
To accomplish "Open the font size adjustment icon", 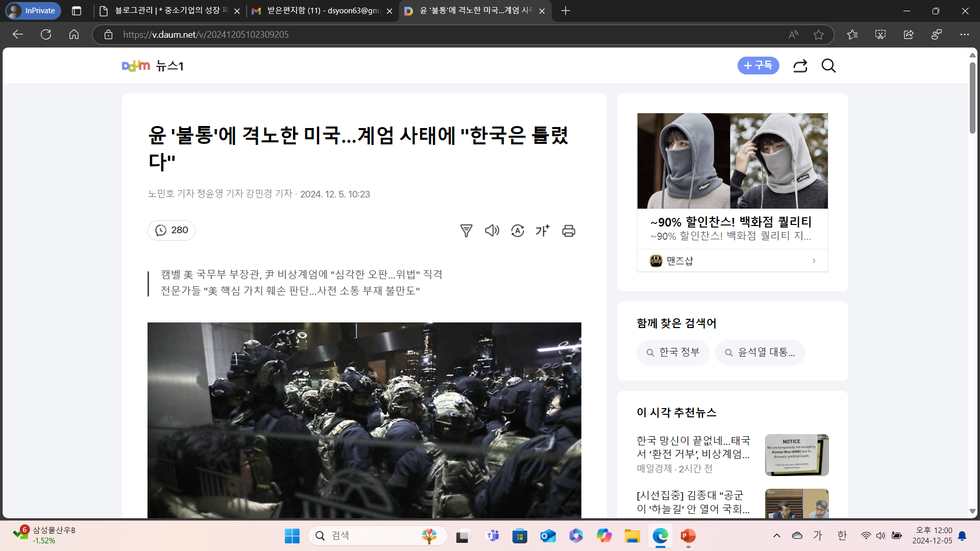I will (x=543, y=231).
